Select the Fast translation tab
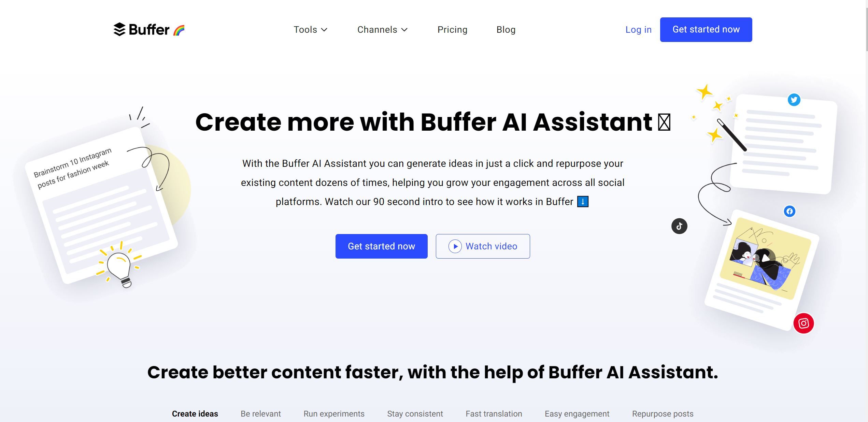 [494, 413]
